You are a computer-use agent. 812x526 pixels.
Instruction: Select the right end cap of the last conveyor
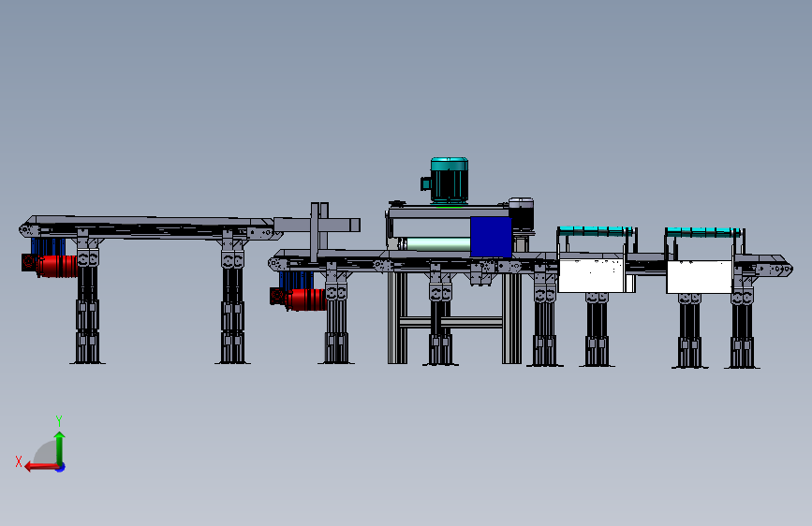point(775,269)
